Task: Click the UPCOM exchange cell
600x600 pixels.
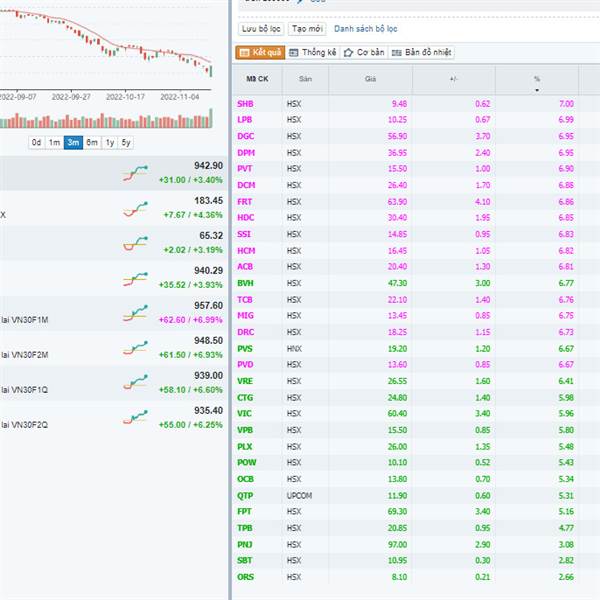Action: (299, 496)
